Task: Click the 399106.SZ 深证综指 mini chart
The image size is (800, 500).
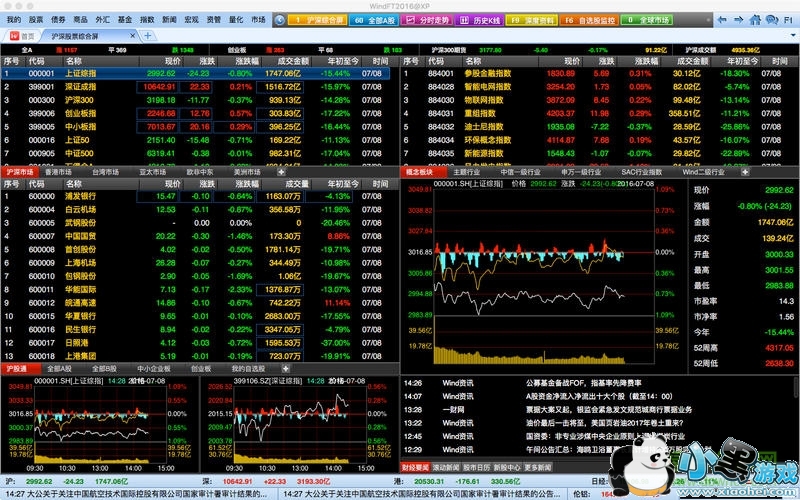Action: [299, 424]
